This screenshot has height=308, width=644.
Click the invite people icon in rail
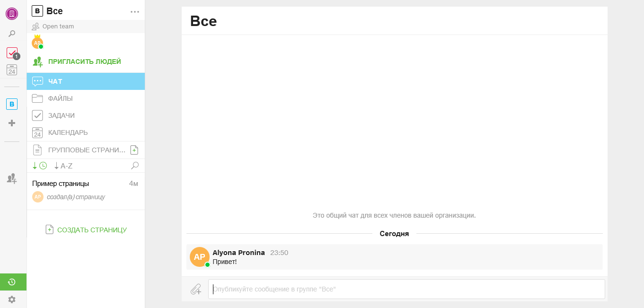click(x=12, y=178)
